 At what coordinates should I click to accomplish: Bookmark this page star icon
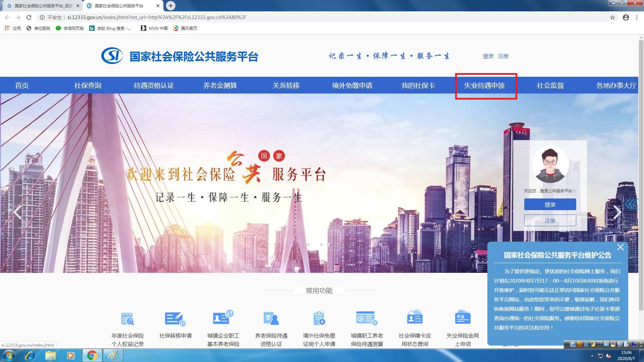point(612,17)
